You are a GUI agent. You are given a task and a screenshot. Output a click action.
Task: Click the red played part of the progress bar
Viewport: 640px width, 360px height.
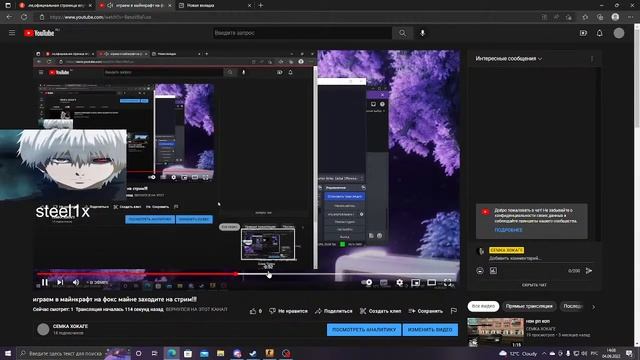(137, 274)
